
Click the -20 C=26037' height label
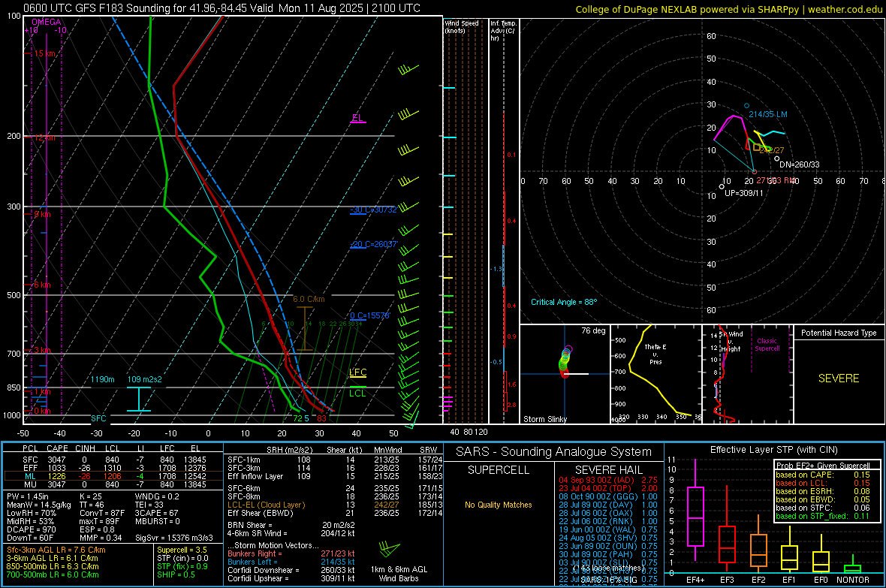pos(374,244)
